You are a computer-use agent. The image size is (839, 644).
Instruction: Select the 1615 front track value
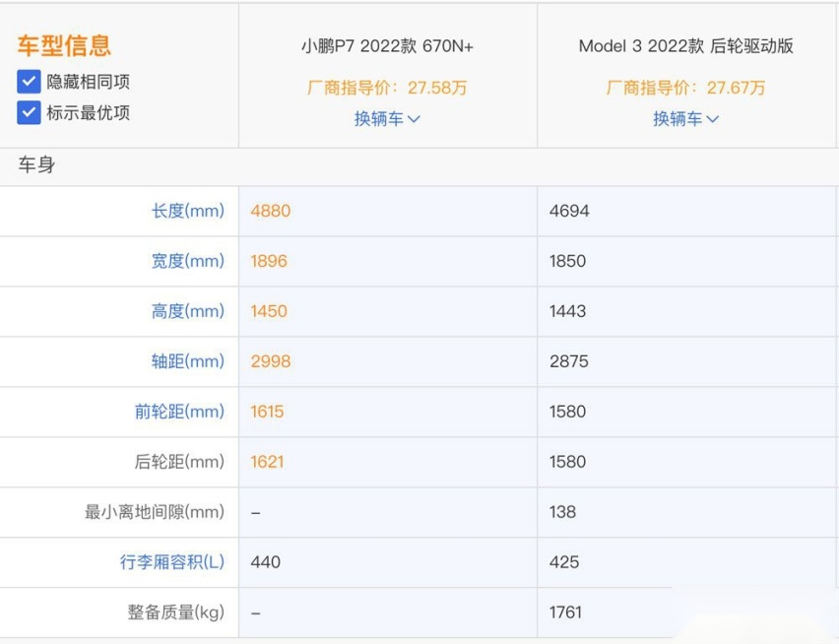[x=267, y=412]
